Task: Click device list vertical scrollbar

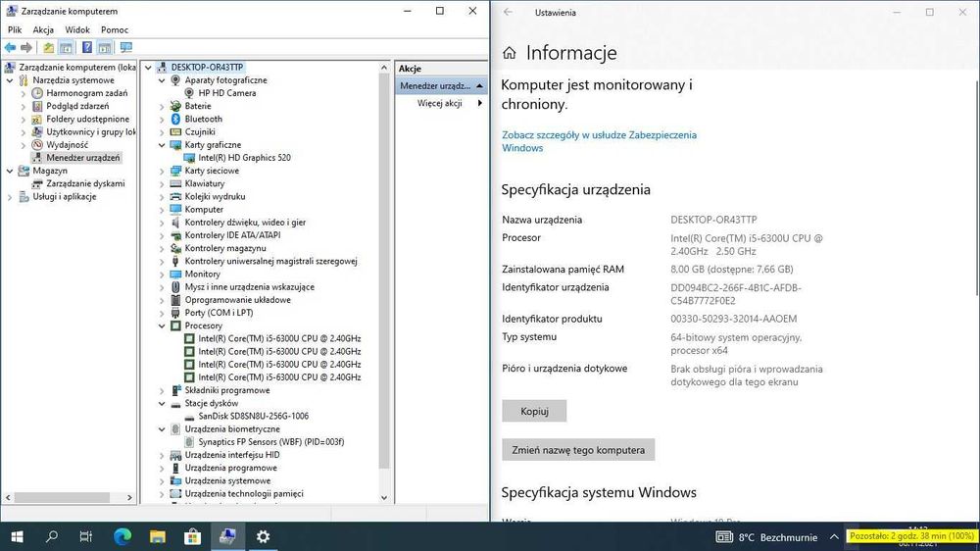Action: pos(384,269)
